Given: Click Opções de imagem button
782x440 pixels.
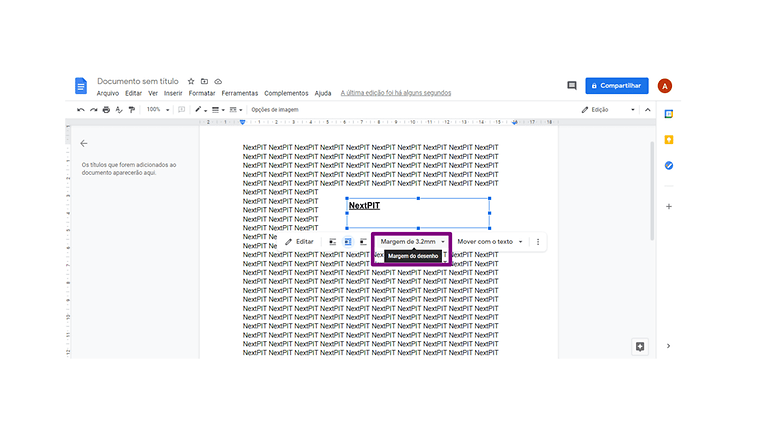Looking at the screenshot, I should point(275,110).
